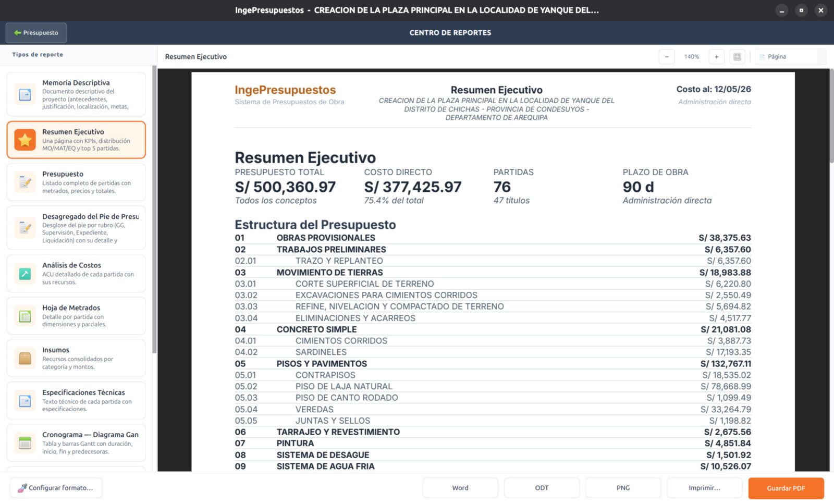Click the "JUNTAS Y SELLOS" row
The image size is (834, 504).
(493, 421)
